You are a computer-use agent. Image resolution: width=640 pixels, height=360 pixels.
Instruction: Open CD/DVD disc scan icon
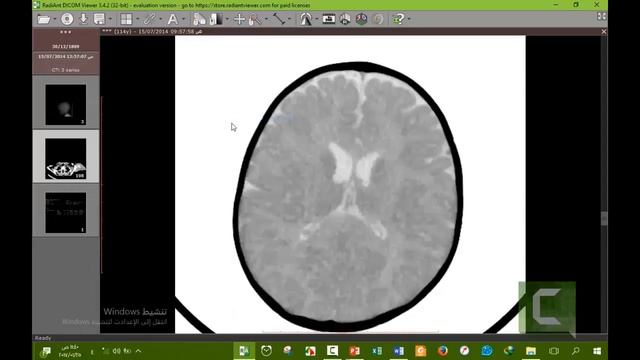[67, 19]
